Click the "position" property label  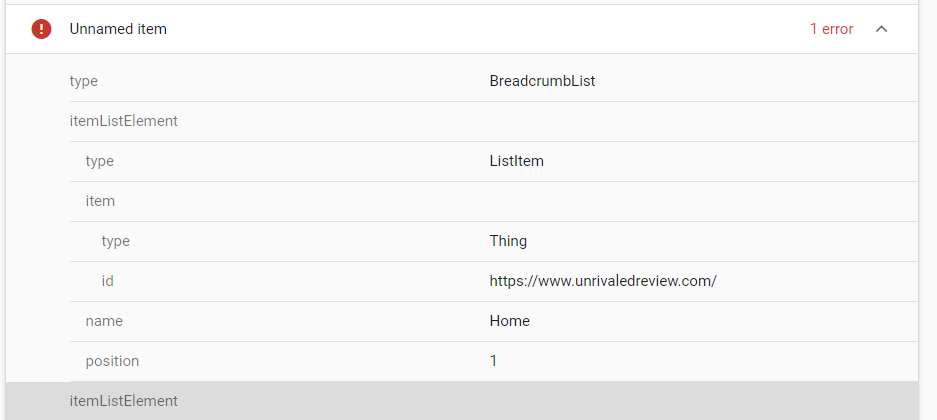112,361
